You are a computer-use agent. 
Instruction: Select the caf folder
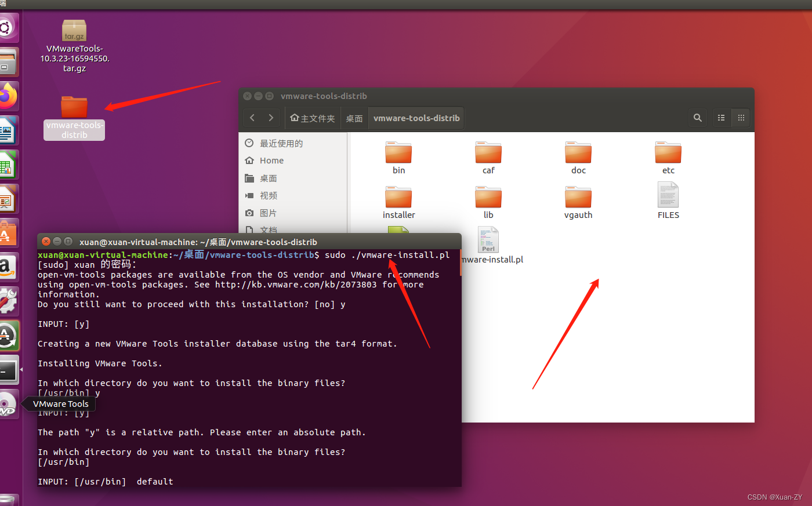pyautogui.click(x=488, y=158)
